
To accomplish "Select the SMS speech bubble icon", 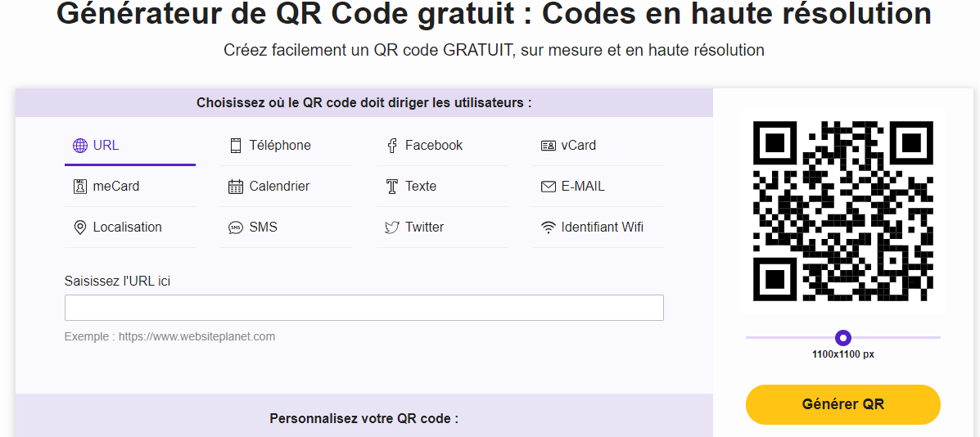I will click(x=236, y=228).
